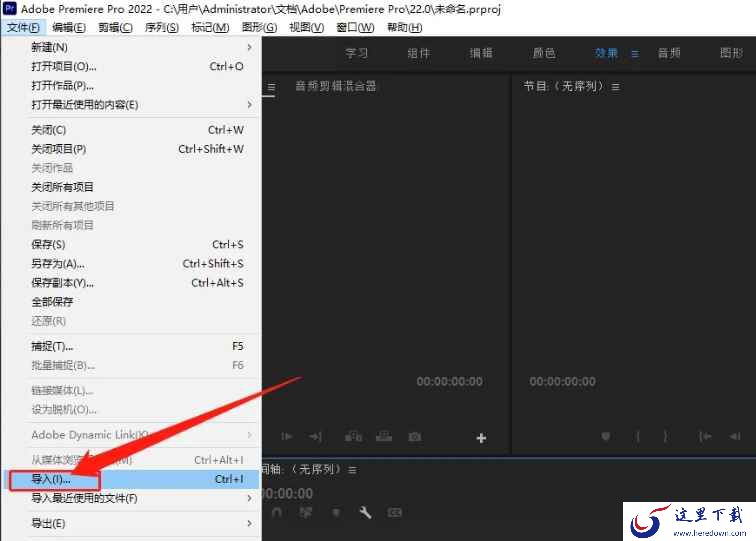The height and width of the screenshot is (541, 756).
Task: Click the Premiere Pro app icon in title bar
Action: coord(10,8)
